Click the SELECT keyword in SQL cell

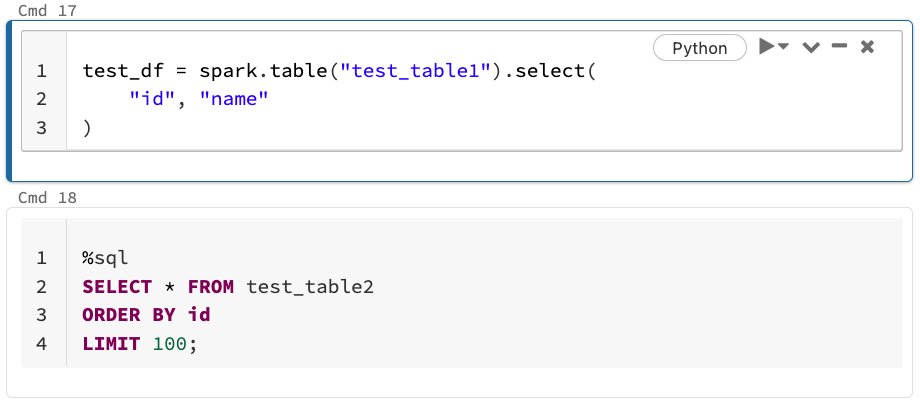tap(117, 287)
